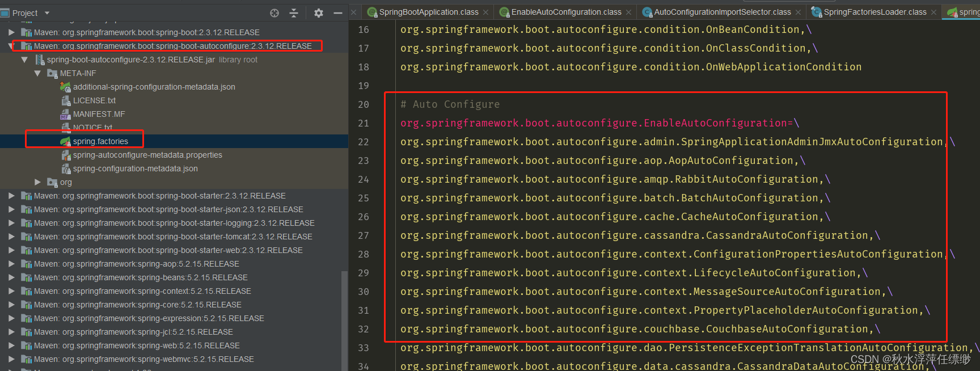Expand Maven spring-beans:5.2.15.RELEASE node

11,277
